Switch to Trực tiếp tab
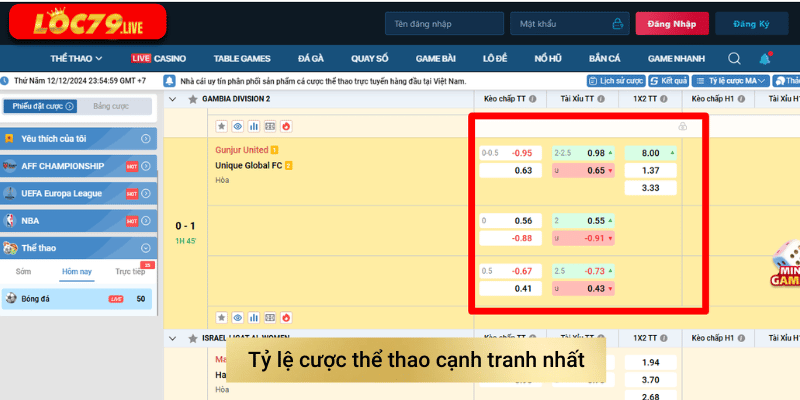This screenshot has width=800, height=400. point(130,271)
